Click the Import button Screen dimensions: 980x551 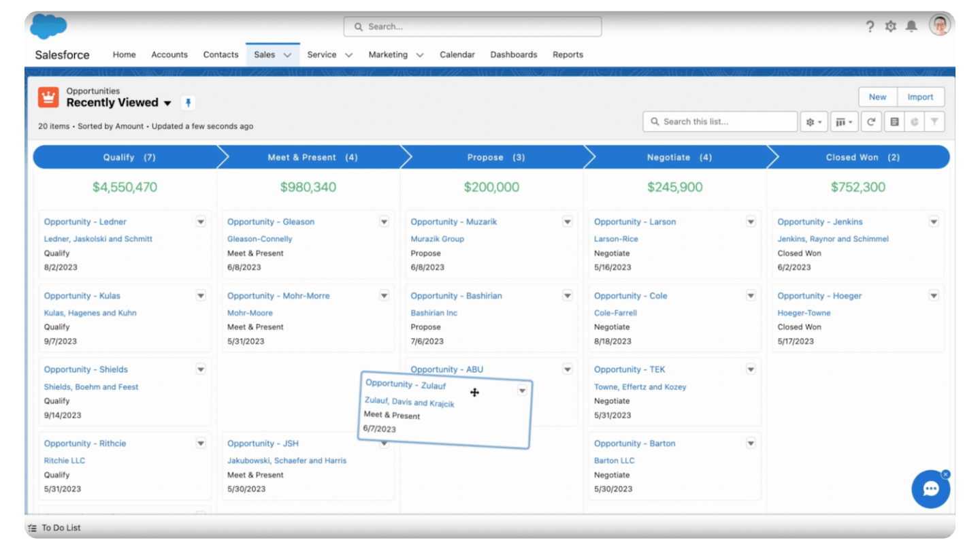tap(921, 97)
